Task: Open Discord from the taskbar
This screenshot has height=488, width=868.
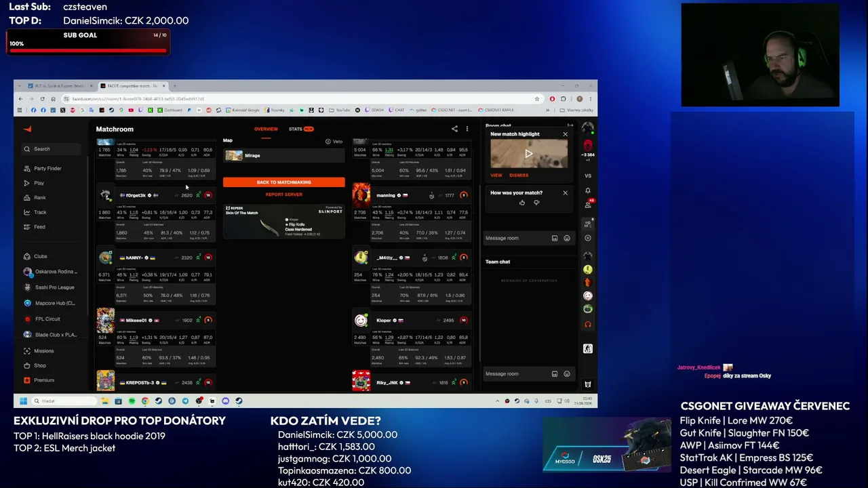Action: (225, 401)
